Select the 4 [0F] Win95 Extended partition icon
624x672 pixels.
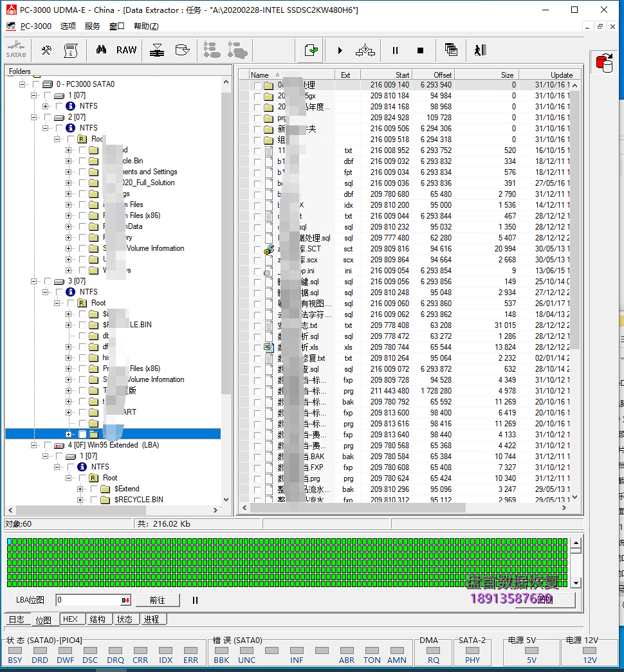point(59,445)
